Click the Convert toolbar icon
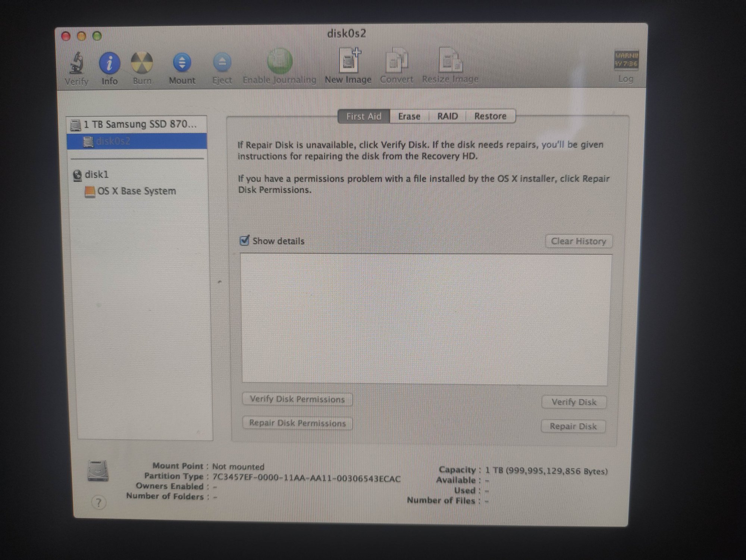 396,61
